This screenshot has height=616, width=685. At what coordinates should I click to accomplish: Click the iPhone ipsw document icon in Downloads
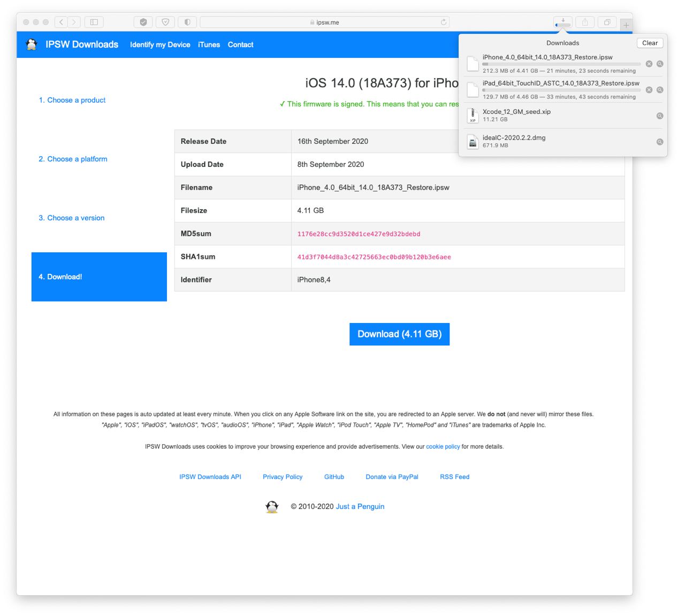(473, 64)
